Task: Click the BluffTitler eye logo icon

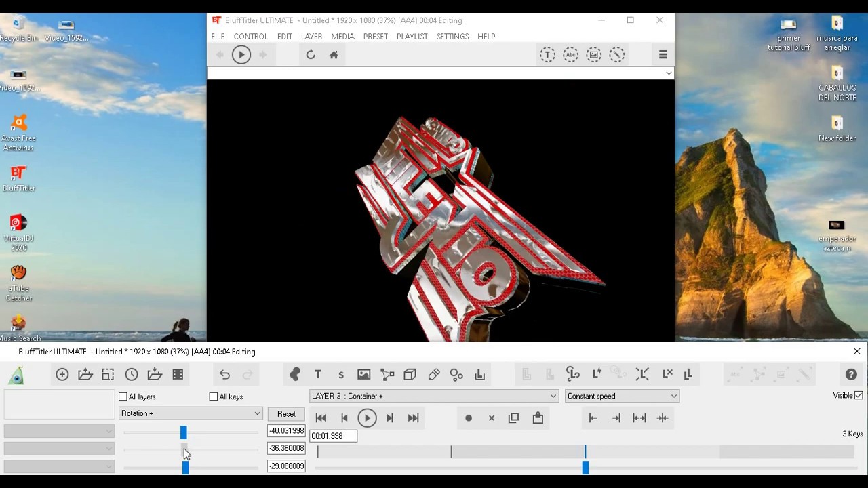Action: click(x=16, y=375)
